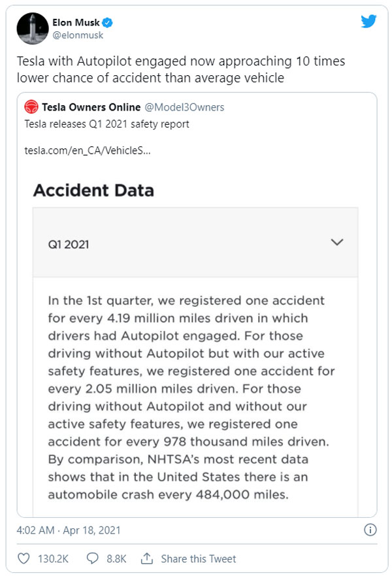Viewport: 392px width, 582px height.
Task: Like the tweet with the heart icon
Action: click(x=24, y=558)
